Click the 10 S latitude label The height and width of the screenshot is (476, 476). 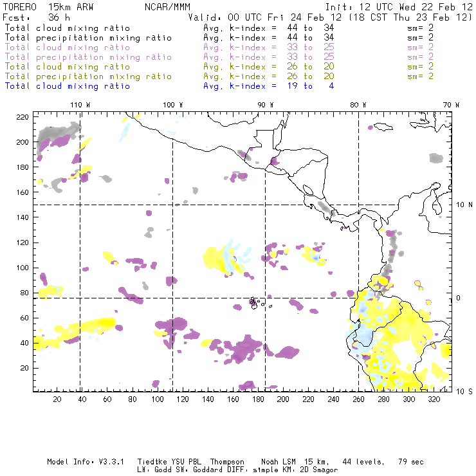pyautogui.click(x=464, y=392)
